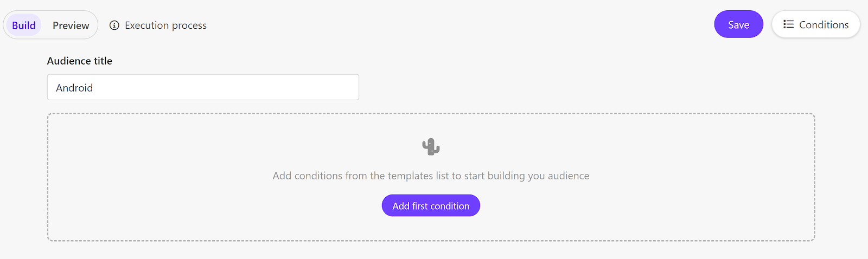Click the Add first condition button
The image size is (868, 259).
tap(431, 206)
